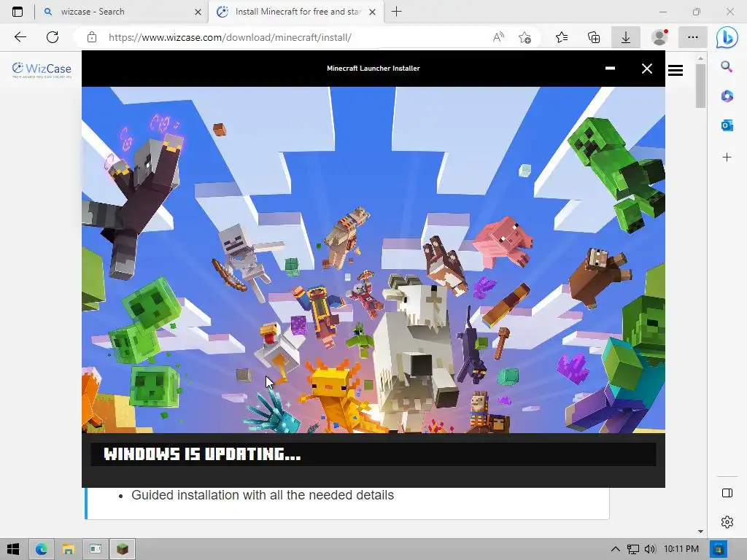Close the Minecraft Launcher Installer window
This screenshot has width=747, height=560.
647,69
